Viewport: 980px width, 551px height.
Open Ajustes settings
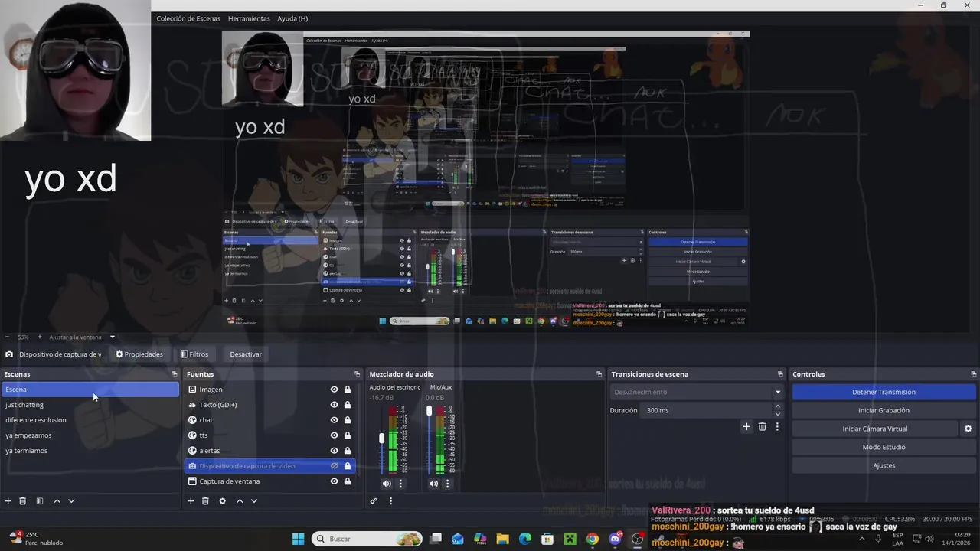click(884, 465)
